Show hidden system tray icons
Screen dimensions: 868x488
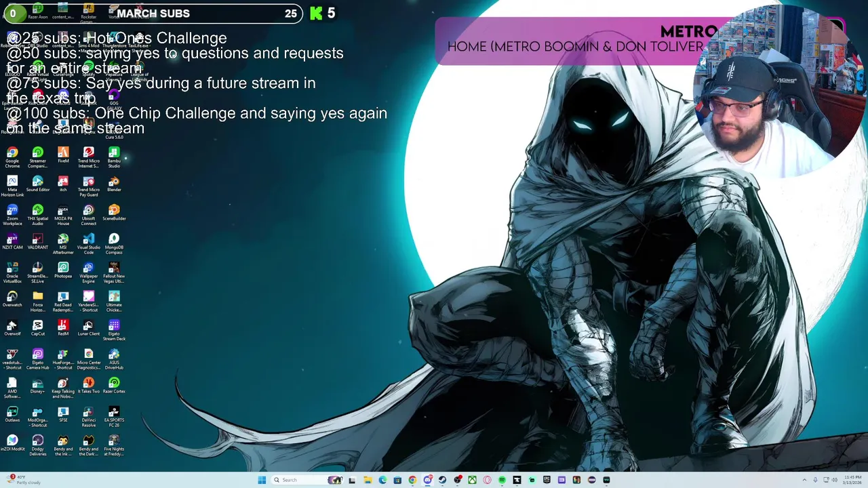[805, 480]
